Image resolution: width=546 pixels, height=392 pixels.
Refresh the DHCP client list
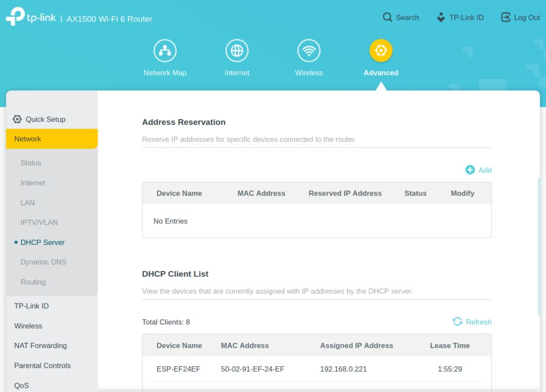tap(472, 322)
